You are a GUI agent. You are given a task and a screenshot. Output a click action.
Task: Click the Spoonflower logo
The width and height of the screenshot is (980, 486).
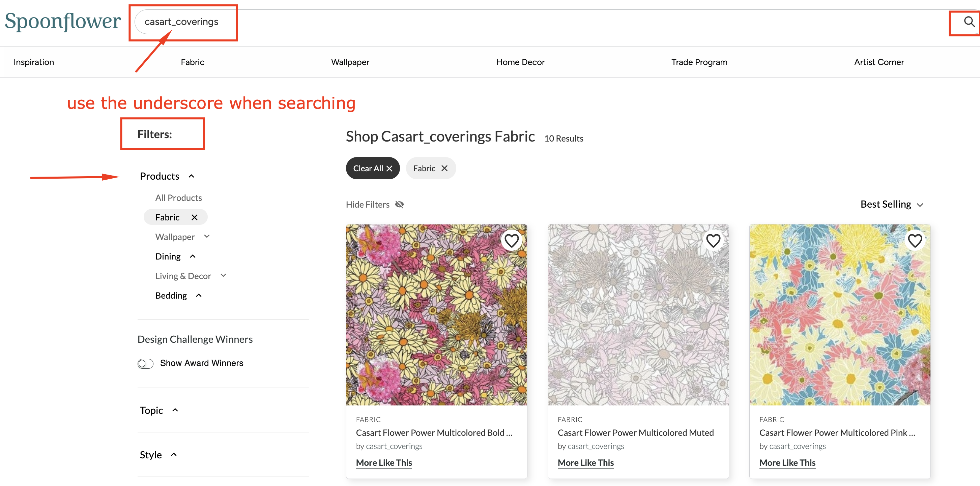click(x=63, y=21)
